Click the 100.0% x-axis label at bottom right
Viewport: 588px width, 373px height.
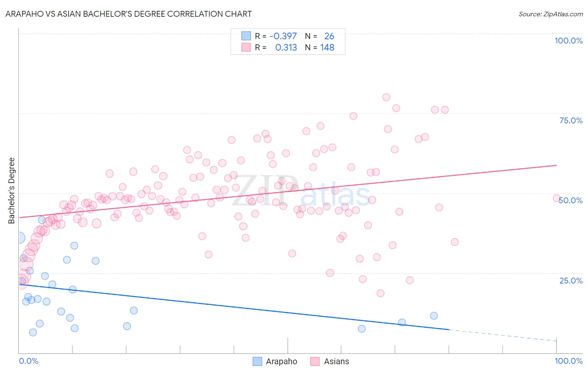click(569, 361)
